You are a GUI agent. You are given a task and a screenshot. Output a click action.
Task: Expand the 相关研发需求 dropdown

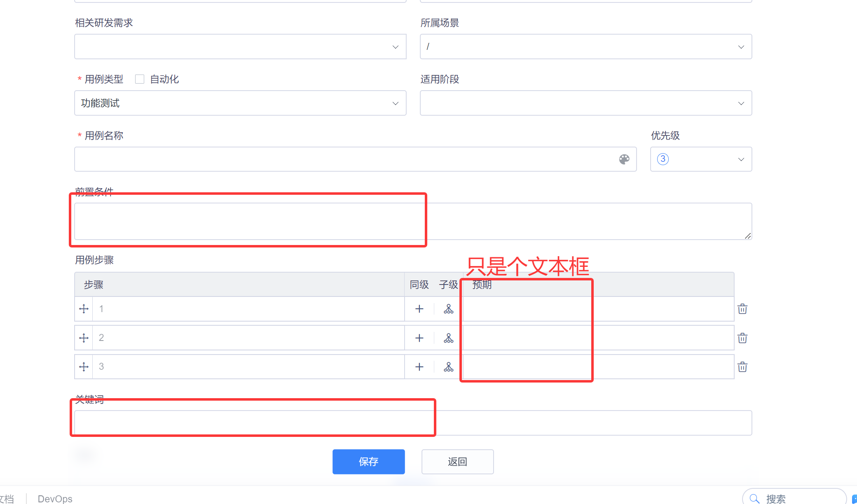pos(240,47)
